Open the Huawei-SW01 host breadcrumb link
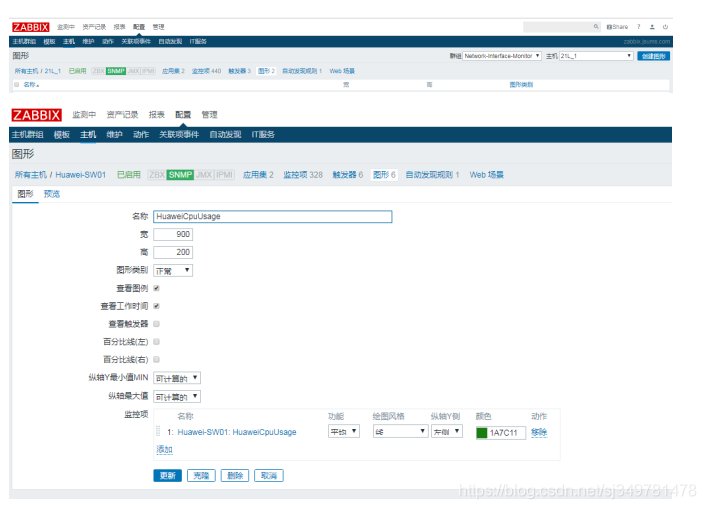This screenshot has width=706, height=509. click(81, 175)
